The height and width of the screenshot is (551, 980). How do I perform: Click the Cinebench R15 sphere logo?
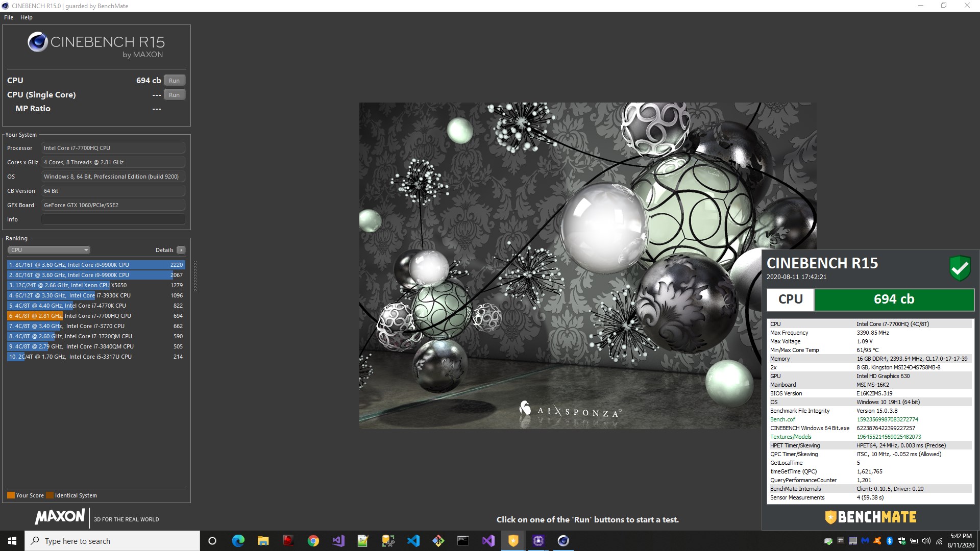tap(38, 42)
